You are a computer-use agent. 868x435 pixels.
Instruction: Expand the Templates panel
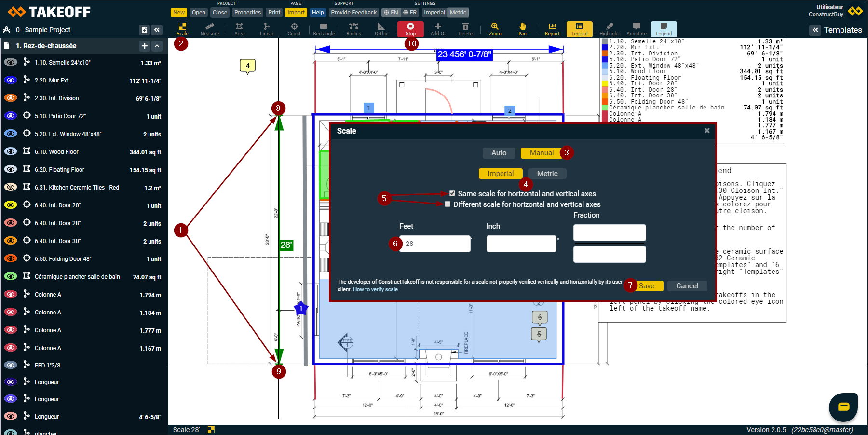815,30
